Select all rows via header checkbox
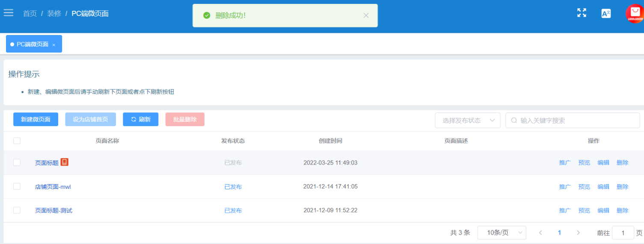Image resolution: width=644 pixels, height=244 pixels. (x=17, y=141)
